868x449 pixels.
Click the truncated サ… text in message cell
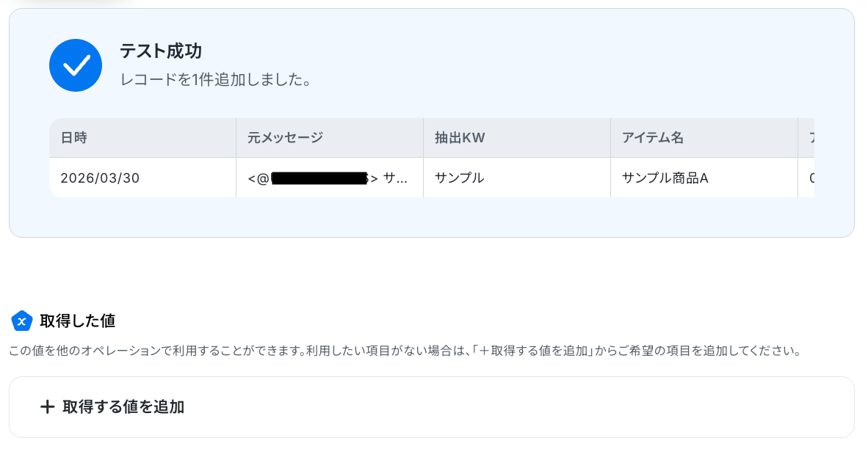397,178
